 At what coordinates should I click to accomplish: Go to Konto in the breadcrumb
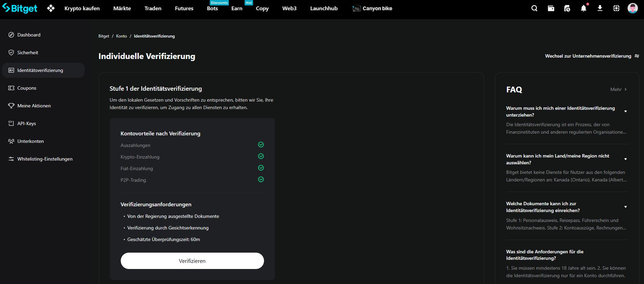121,36
